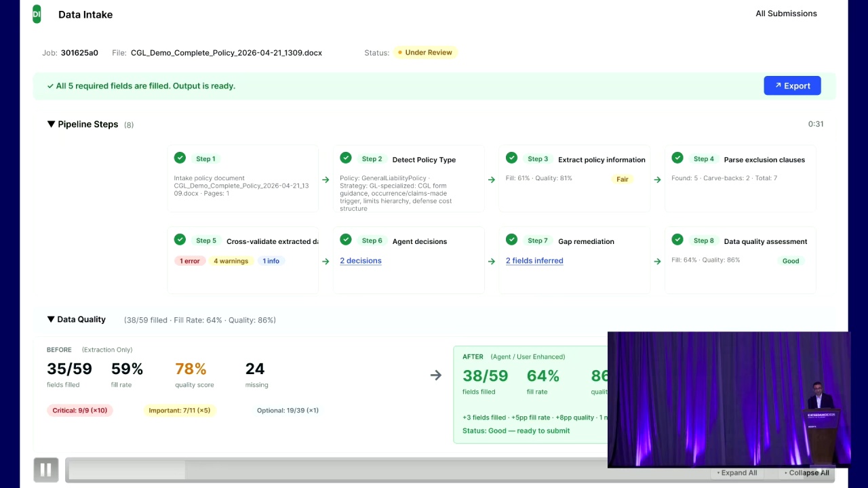
Task: Click the Export button
Action: pos(792,85)
